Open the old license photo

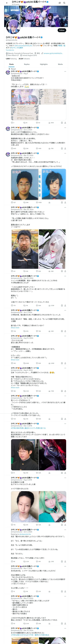pos(25,185)
